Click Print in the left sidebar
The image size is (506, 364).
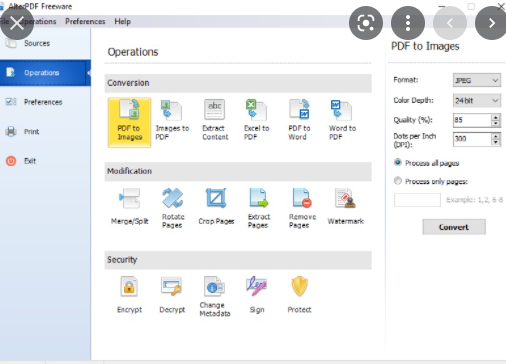(45, 131)
